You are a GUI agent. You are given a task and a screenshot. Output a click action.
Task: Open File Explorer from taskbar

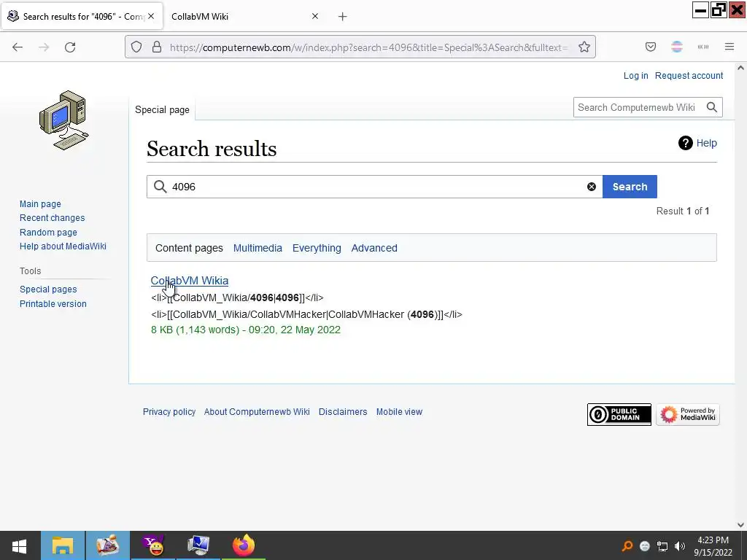(63, 545)
